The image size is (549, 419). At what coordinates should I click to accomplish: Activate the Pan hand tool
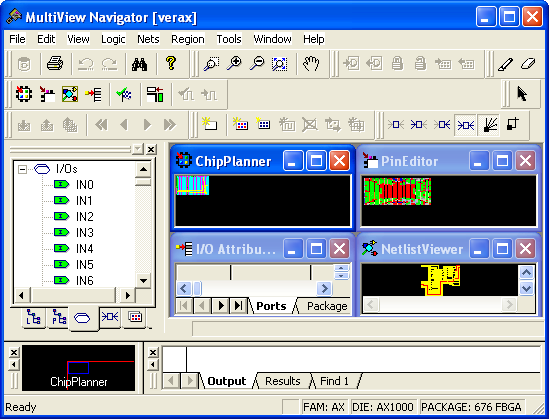click(x=311, y=64)
